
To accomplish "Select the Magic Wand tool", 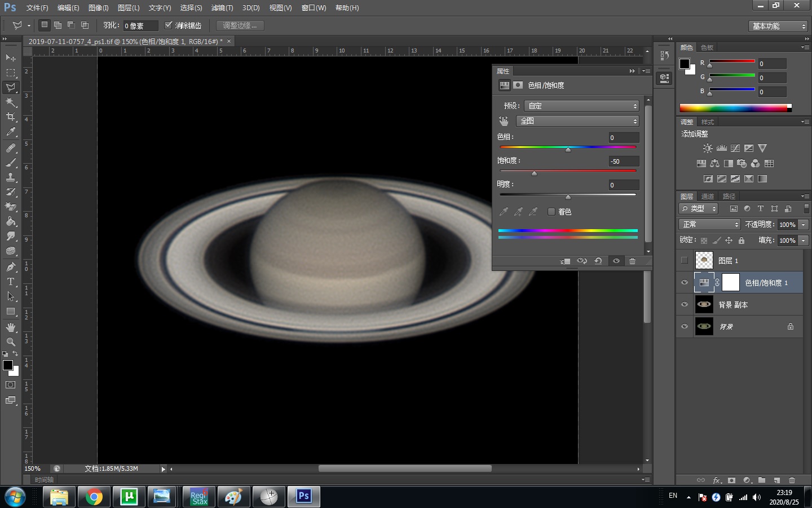I will click(11, 102).
